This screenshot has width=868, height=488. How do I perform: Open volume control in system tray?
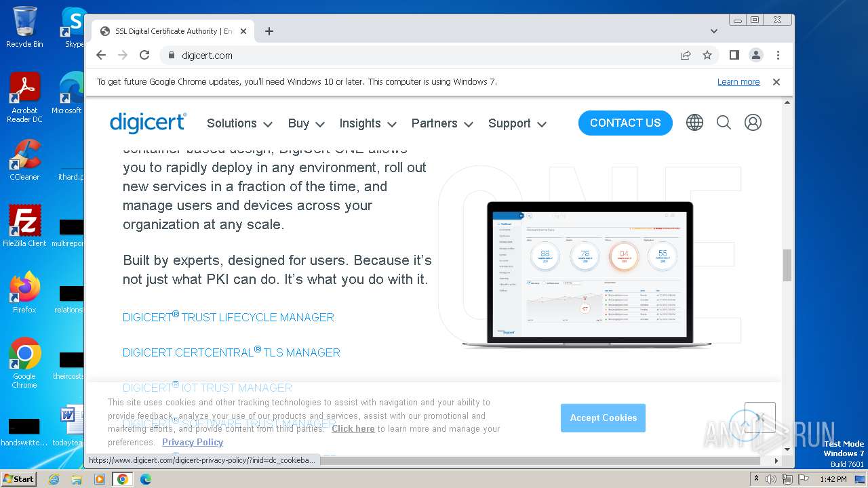771,479
